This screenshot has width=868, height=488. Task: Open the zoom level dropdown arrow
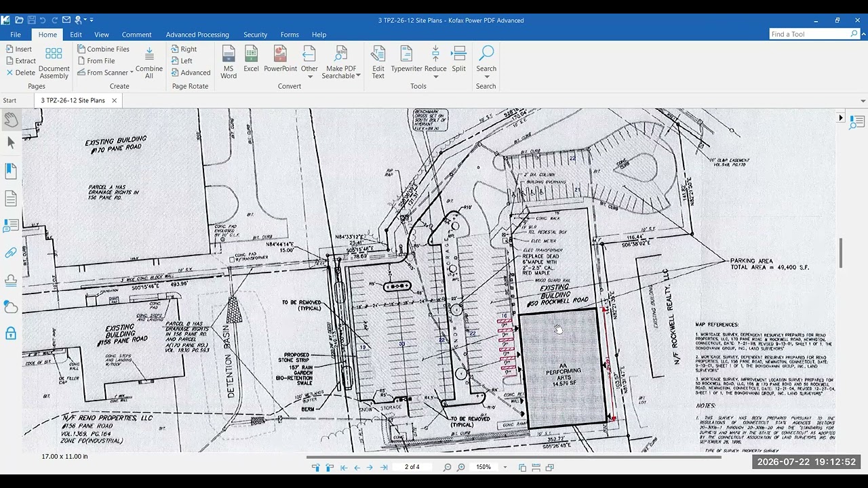pos(505,467)
